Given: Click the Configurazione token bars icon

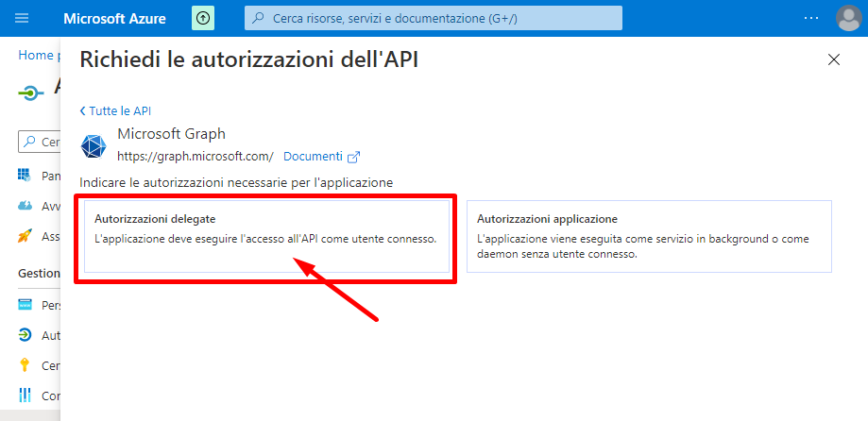Looking at the screenshot, I should [x=25, y=395].
